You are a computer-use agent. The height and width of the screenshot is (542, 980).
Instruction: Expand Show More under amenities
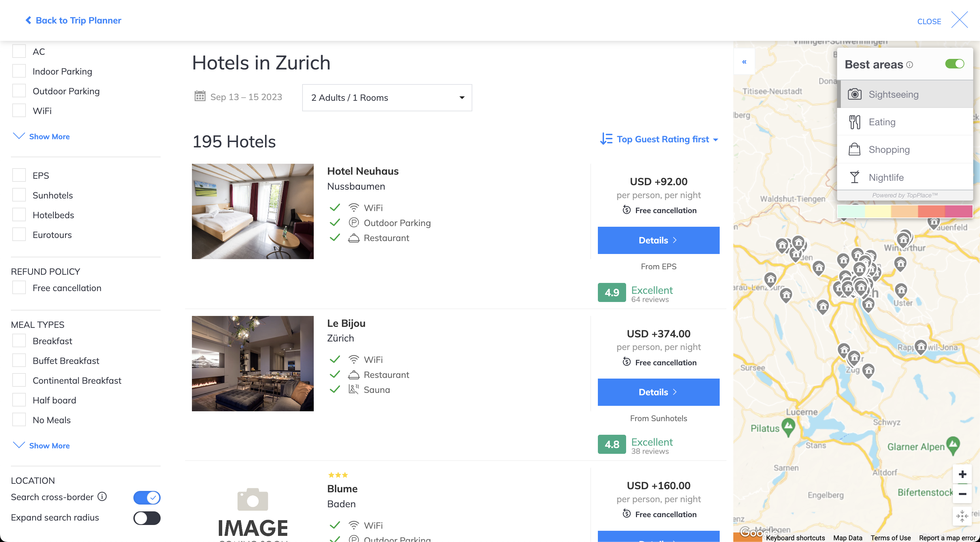(x=42, y=136)
